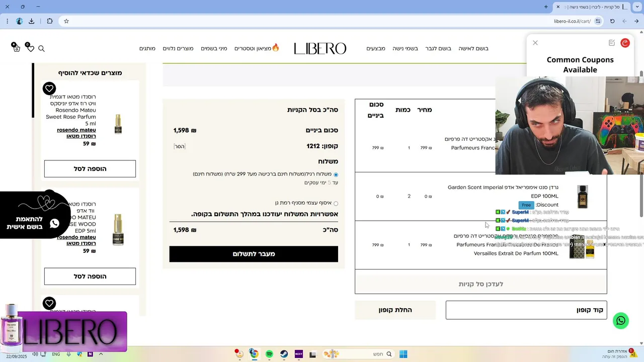Viewport: 644px width, 362px height.
Task: Open Sweet Rose Parfum sample thumbnail
Action: [x=118, y=123]
